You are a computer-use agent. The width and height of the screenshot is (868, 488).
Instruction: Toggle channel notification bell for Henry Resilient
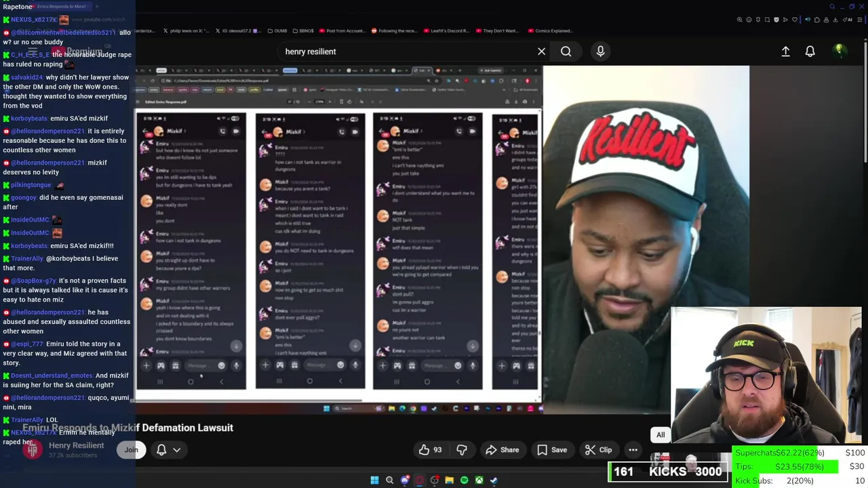pos(161,449)
